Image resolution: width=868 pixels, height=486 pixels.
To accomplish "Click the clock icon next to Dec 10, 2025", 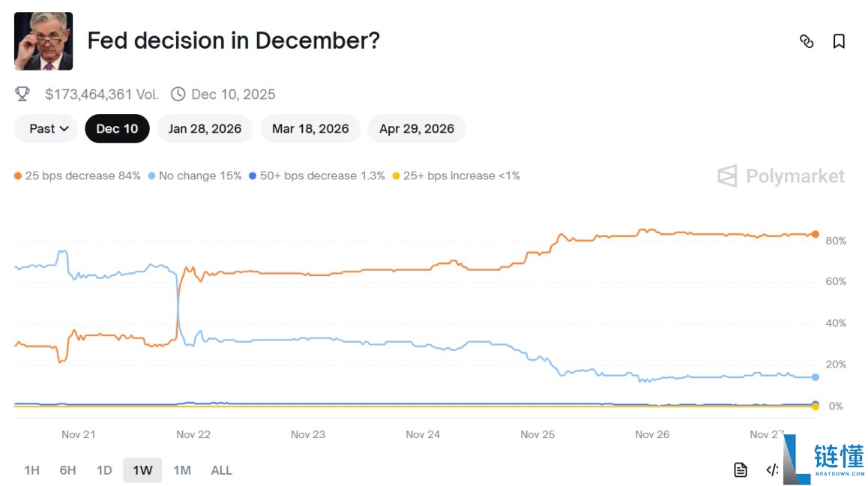I will point(178,94).
